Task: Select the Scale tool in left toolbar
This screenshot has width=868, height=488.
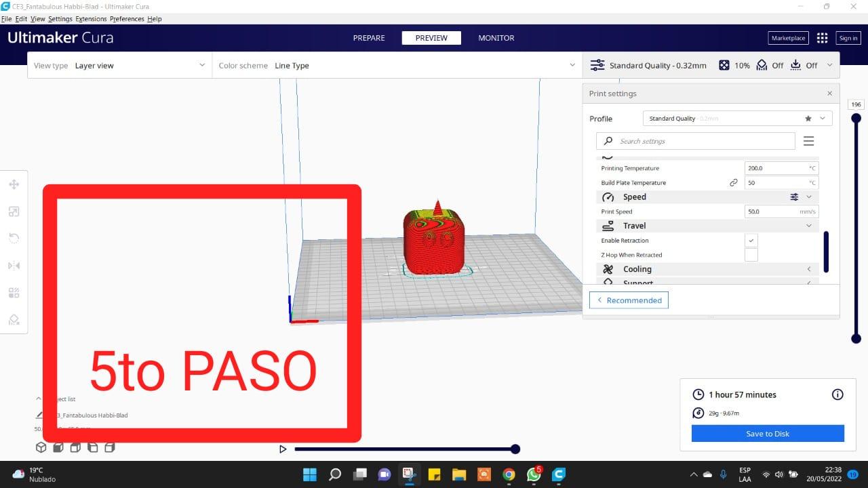Action: [x=14, y=211]
